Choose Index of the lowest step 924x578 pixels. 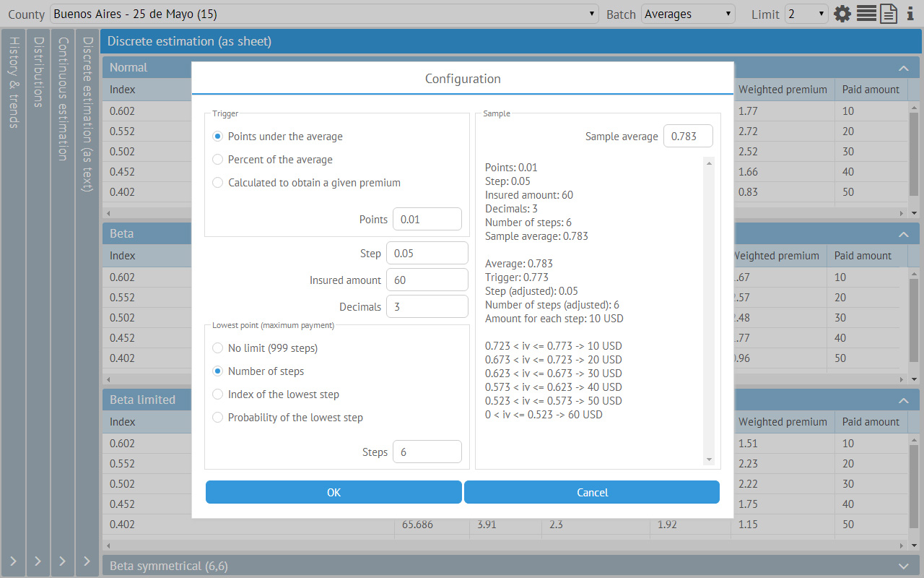(x=217, y=394)
